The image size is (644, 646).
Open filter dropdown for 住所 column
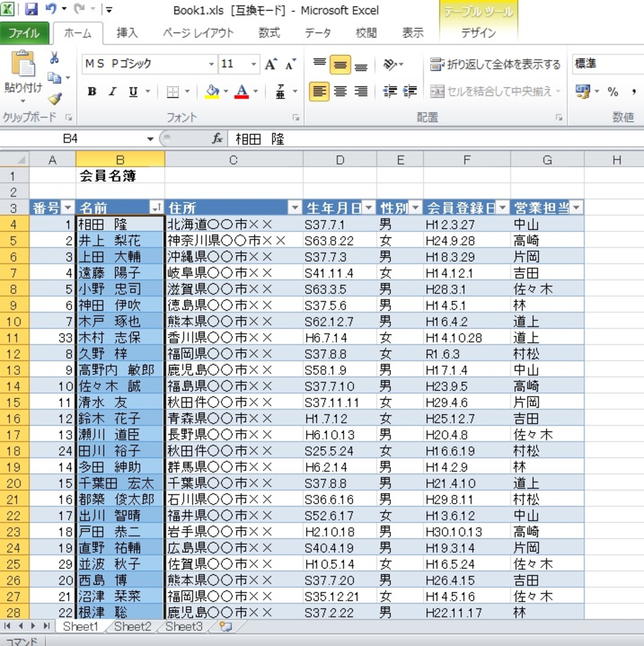tap(295, 208)
